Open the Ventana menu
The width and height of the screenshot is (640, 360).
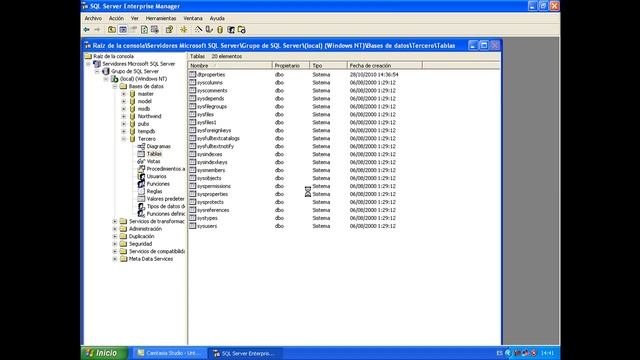193,18
